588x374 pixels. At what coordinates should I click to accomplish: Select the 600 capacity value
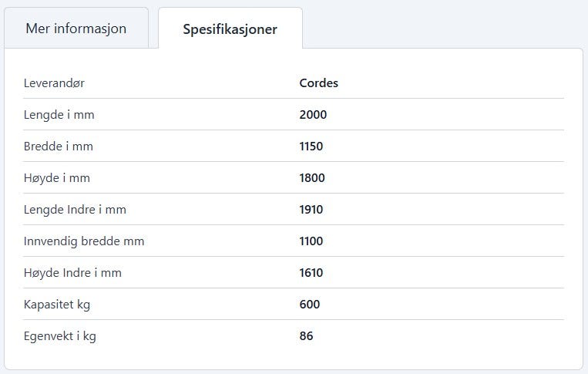point(310,305)
